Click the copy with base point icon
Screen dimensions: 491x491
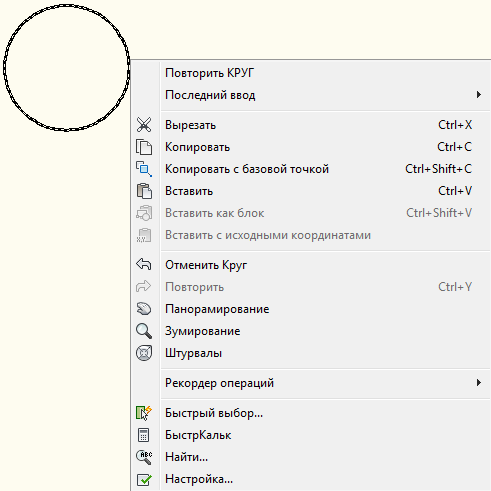[x=144, y=169]
